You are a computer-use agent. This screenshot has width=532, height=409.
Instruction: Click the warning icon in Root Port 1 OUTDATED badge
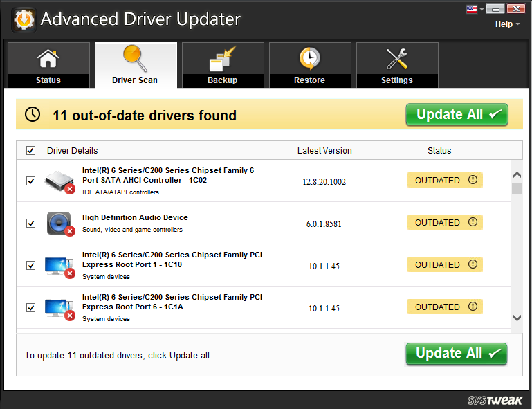(x=473, y=264)
